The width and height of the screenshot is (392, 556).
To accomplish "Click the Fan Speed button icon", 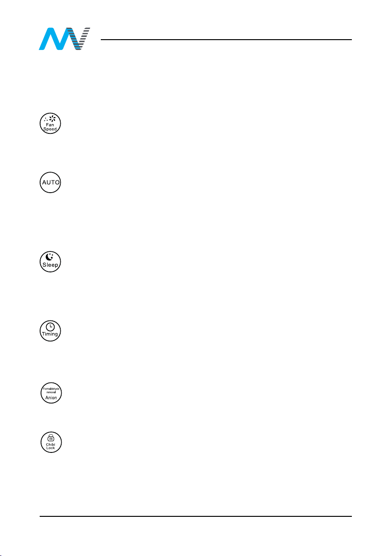I will point(50,124).
